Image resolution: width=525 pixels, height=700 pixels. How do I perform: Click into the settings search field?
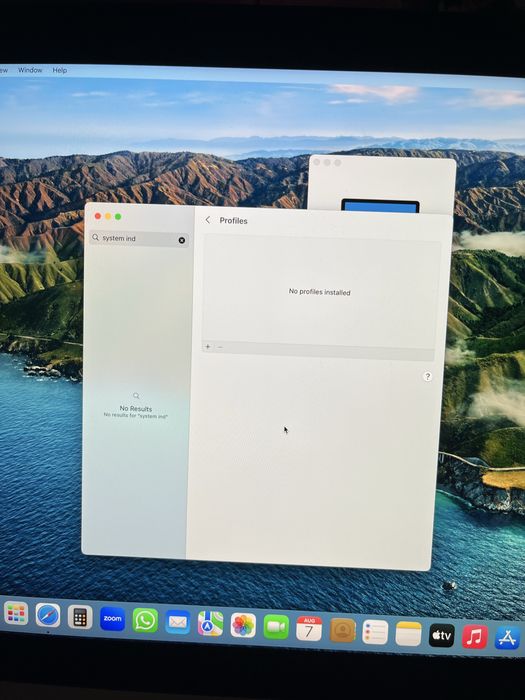pyautogui.click(x=139, y=239)
